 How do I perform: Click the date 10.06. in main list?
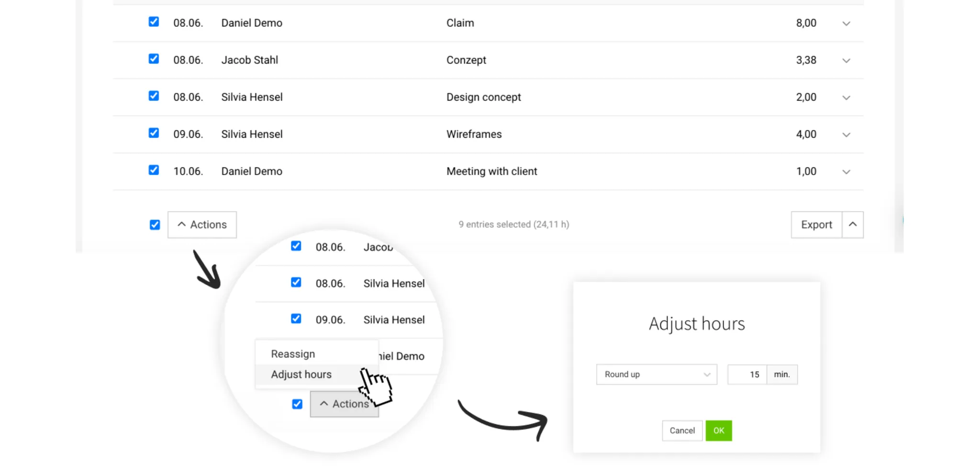pos(188,171)
